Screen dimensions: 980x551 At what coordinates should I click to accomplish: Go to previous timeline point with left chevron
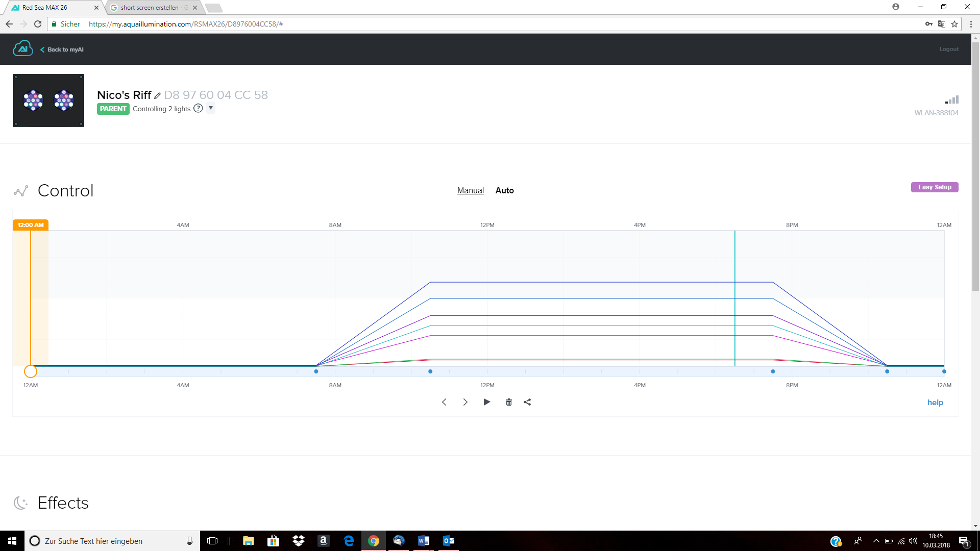click(x=444, y=402)
